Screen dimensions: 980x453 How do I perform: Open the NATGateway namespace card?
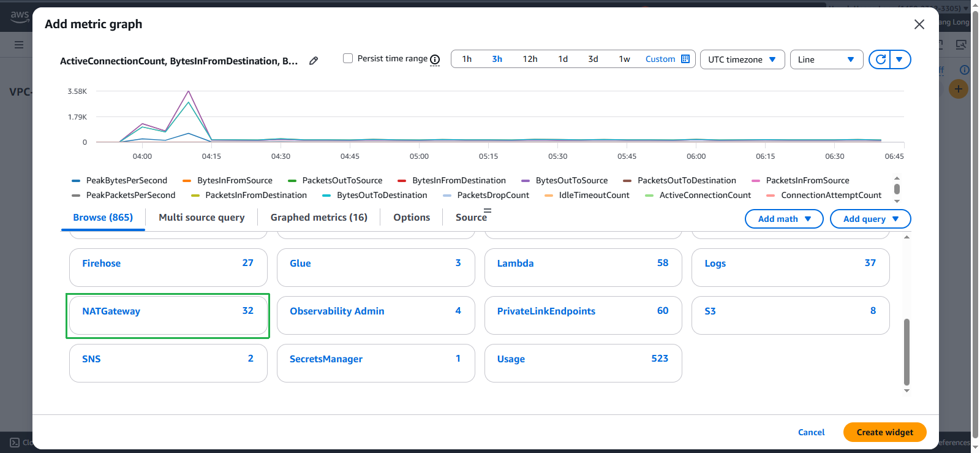tap(168, 316)
